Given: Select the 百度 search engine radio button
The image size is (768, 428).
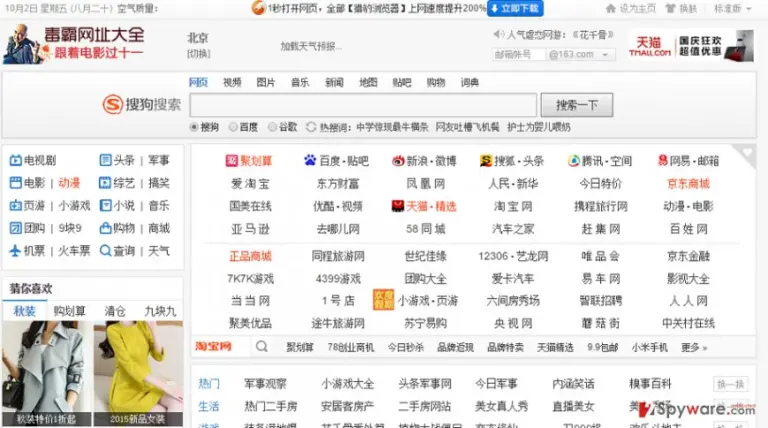Looking at the screenshot, I should pyautogui.click(x=233, y=127).
